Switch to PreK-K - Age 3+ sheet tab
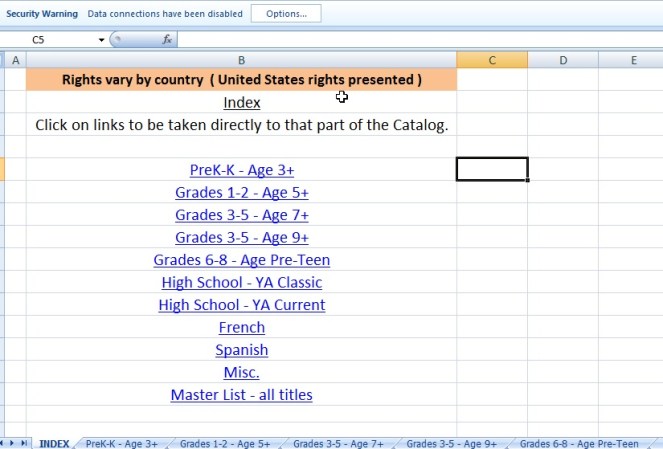 tap(121, 443)
